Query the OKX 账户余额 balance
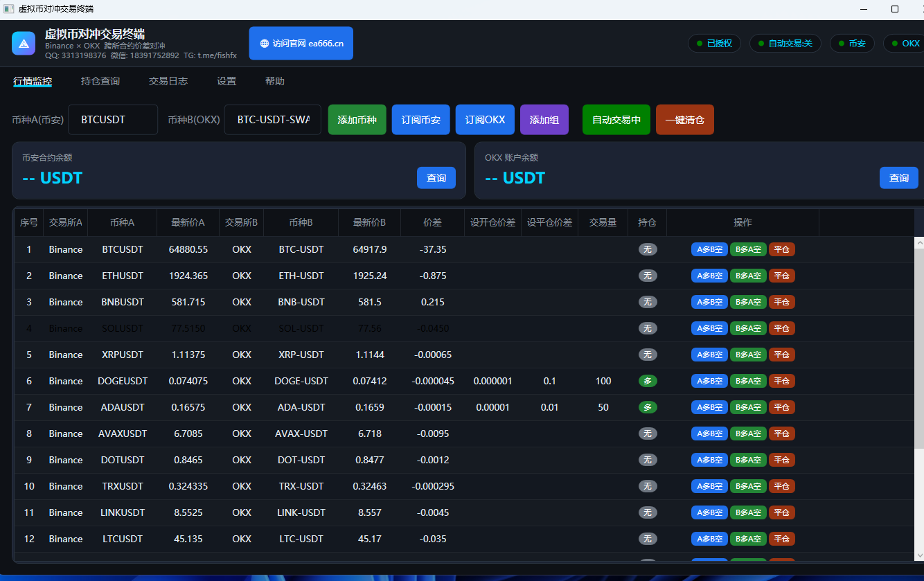This screenshot has height=581, width=924. [x=899, y=178]
